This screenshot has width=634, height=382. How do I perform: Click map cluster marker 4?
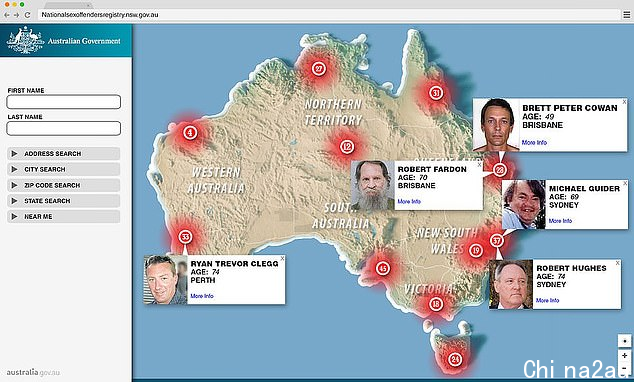(x=190, y=132)
